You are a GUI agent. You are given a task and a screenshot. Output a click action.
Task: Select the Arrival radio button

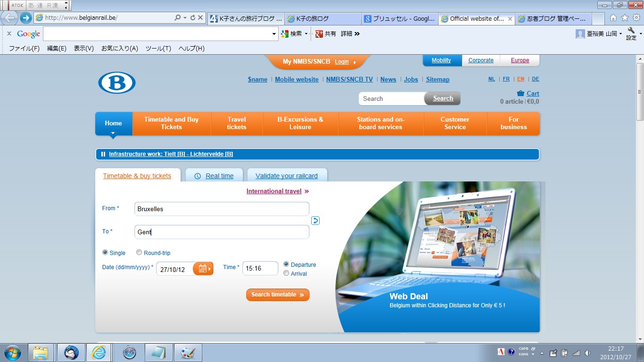click(x=286, y=273)
